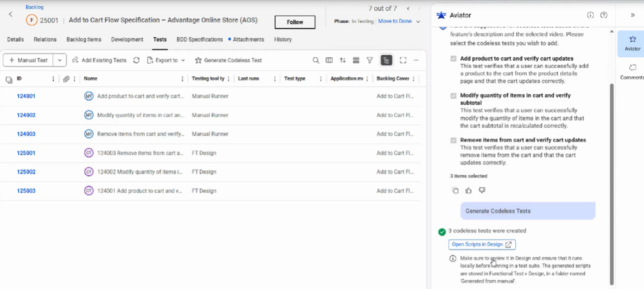This screenshot has width=644, height=289.
Task: Click the '7 out of 7' counter
Action: 383,8
